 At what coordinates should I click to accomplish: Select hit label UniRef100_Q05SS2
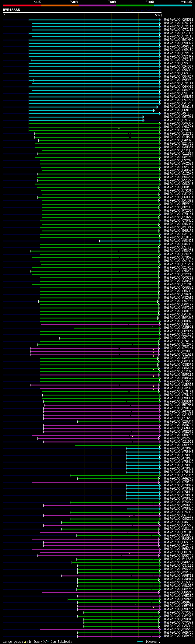tap(179, 278)
